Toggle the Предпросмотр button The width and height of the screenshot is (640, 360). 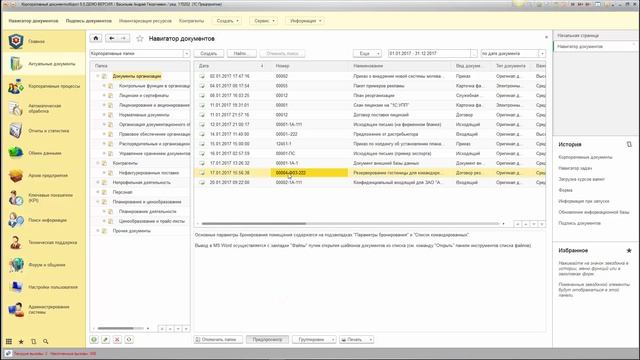pos(267,340)
